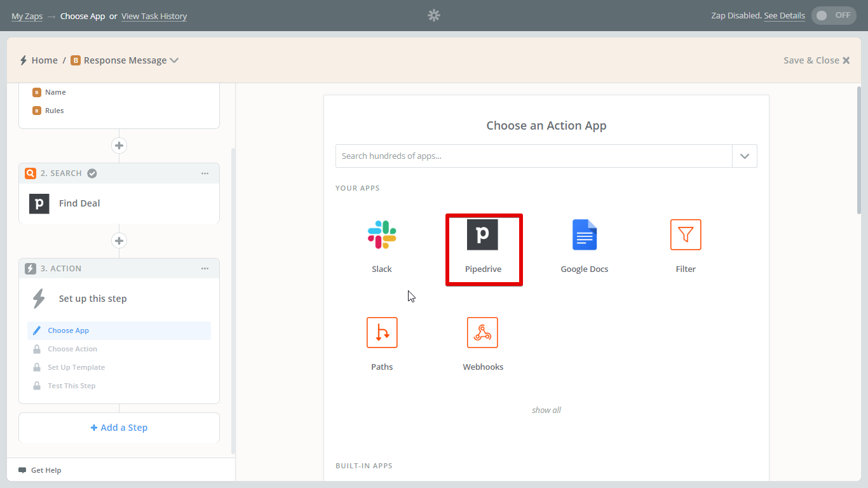Image resolution: width=868 pixels, height=488 pixels.
Task: Click the action bolt icon of step 3
Action: 31,269
